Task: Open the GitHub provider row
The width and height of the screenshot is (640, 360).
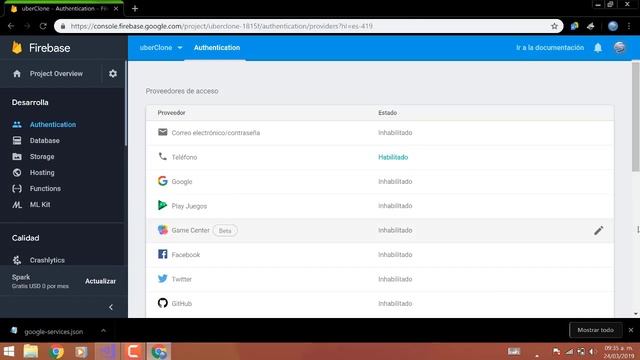Action: pos(380,304)
